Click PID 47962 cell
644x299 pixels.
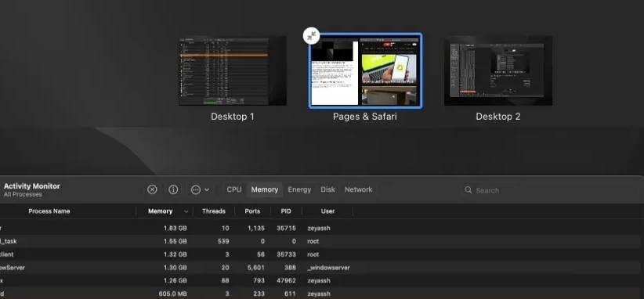coord(286,280)
